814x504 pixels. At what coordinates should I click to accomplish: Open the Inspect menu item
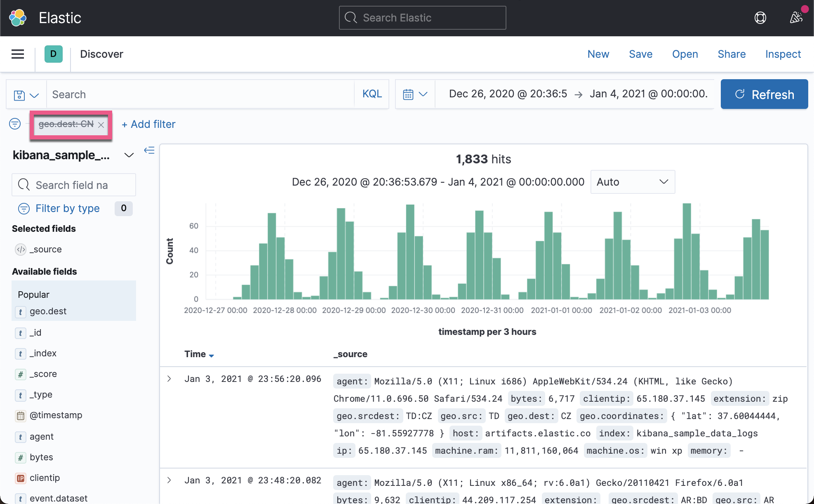[x=783, y=54]
